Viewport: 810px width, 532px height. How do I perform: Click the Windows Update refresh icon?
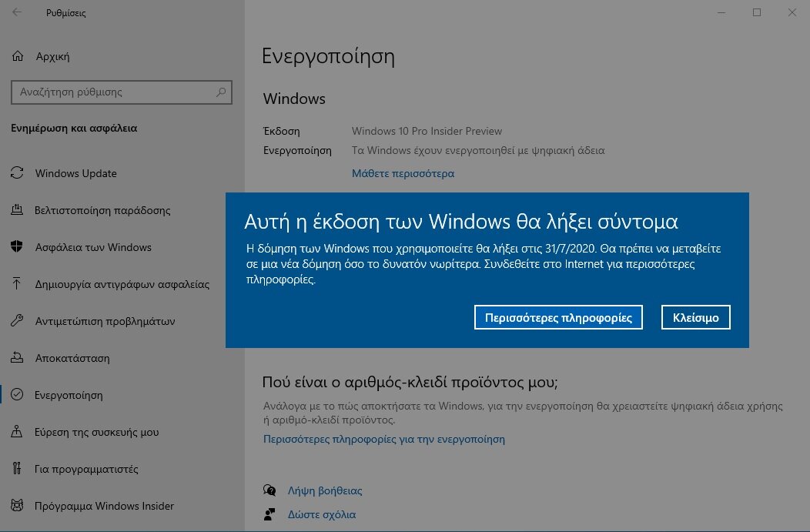point(17,173)
